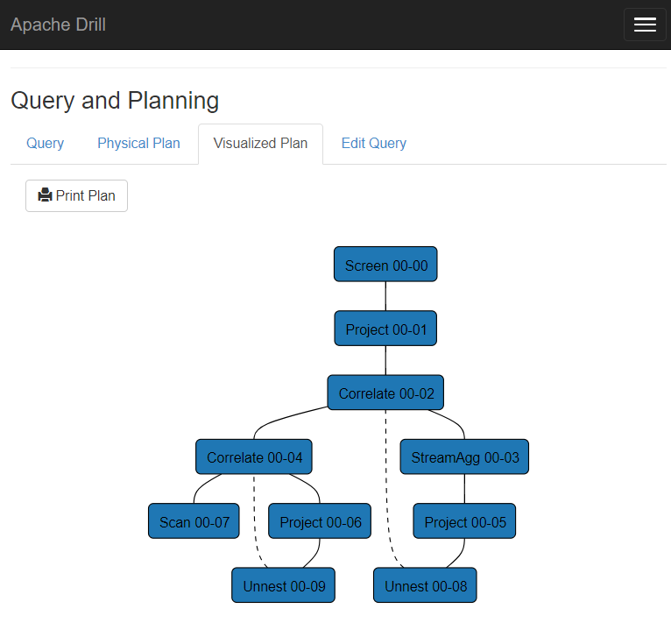This screenshot has height=644, width=671.
Task: Toggle the hamburger navigation menu
Action: point(645,25)
